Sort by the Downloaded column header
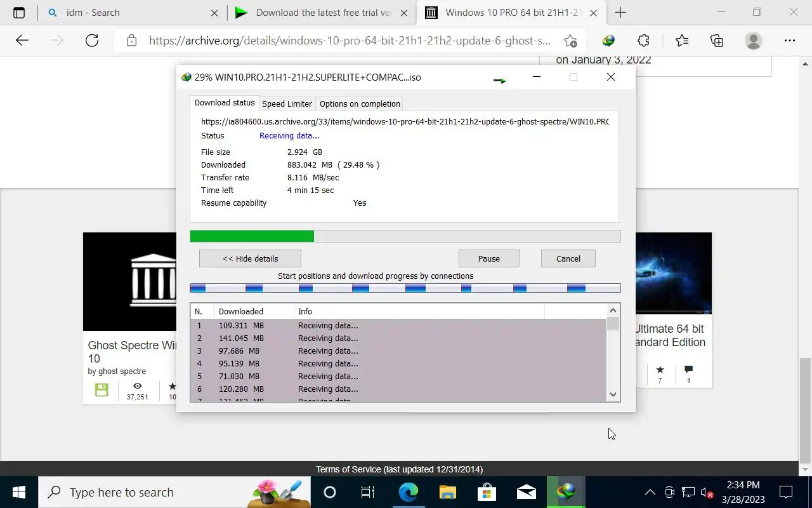 pyautogui.click(x=254, y=311)
